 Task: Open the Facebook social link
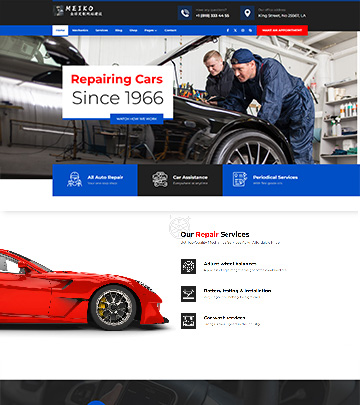[228, 30]
